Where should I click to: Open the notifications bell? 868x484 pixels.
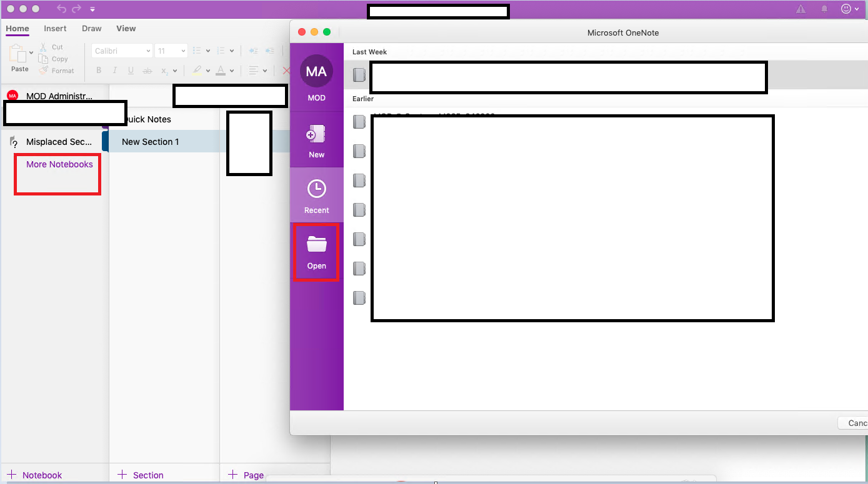(825, 9)
